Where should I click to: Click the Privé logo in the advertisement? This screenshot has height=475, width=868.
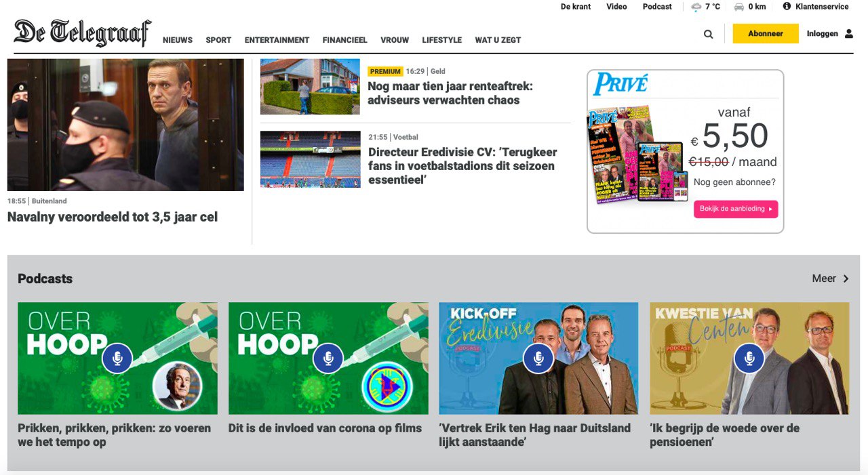(620, 84)
